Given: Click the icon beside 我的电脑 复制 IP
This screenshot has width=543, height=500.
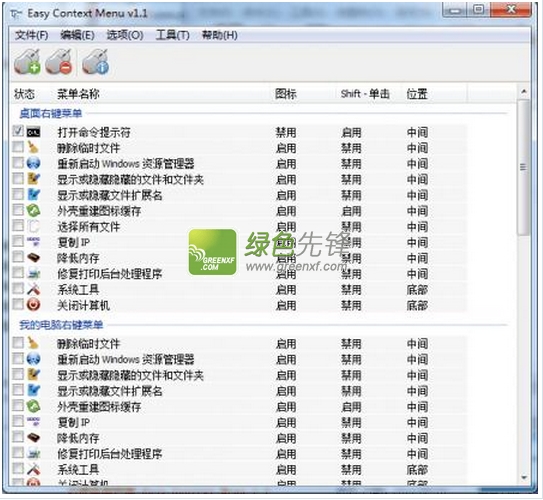Looking at the screenshot, I should point(34,422).
